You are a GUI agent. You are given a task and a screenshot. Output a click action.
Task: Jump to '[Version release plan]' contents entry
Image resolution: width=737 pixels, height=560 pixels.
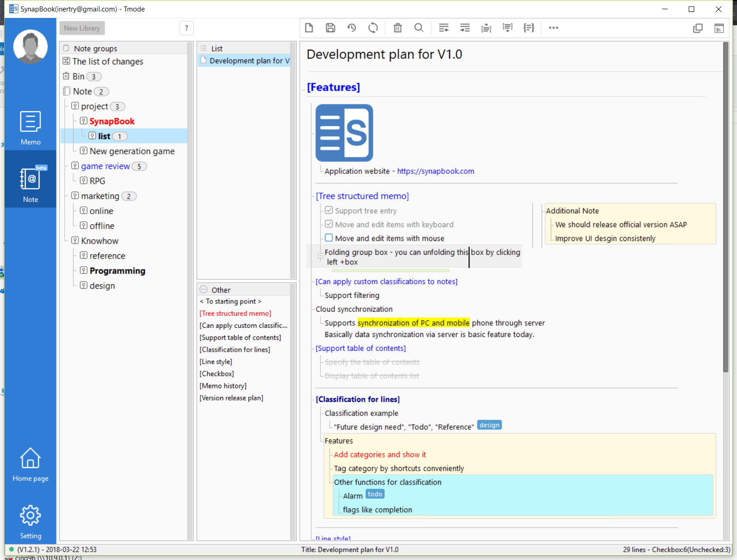tap(231, 398)
